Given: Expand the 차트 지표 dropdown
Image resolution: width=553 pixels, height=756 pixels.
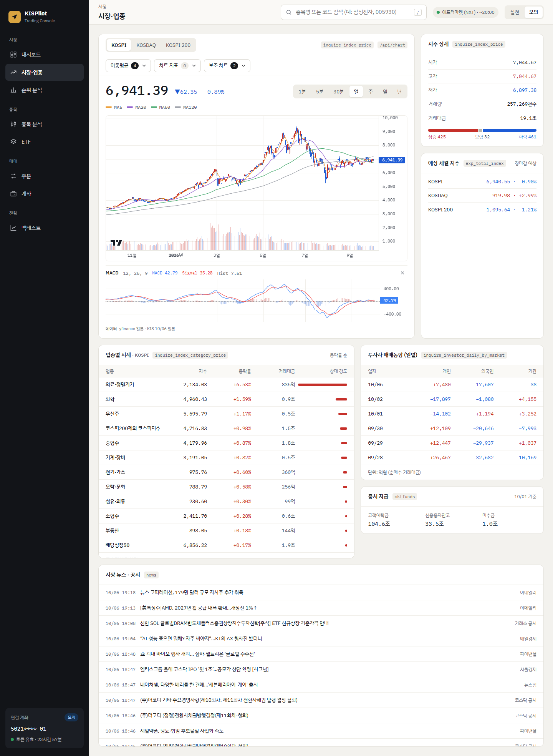Looking at the screenshot, I should tap(177, 66).
